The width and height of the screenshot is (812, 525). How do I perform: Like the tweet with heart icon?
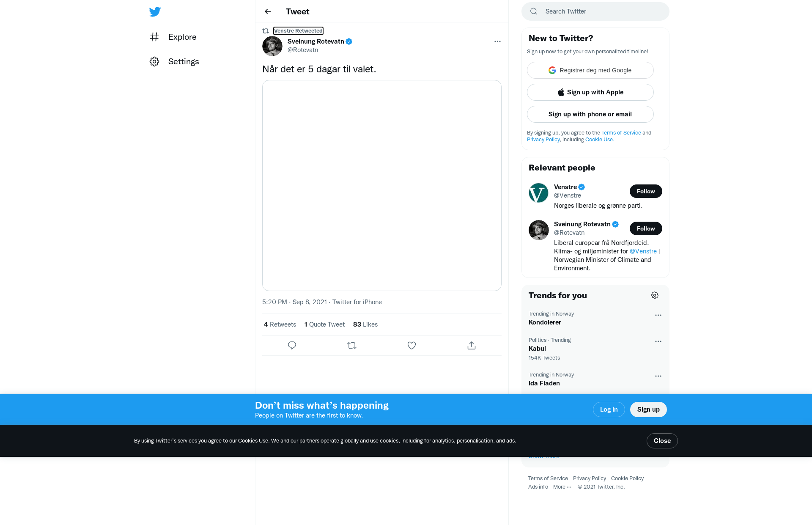point(411,346)
